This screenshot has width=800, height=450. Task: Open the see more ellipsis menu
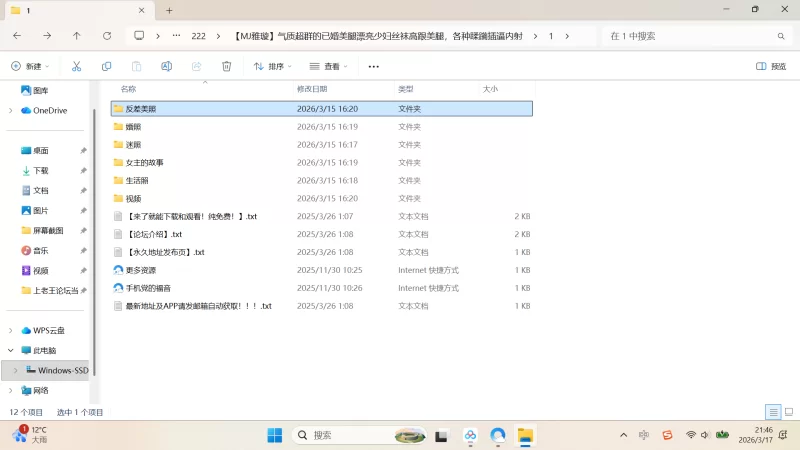click(374, 66)
